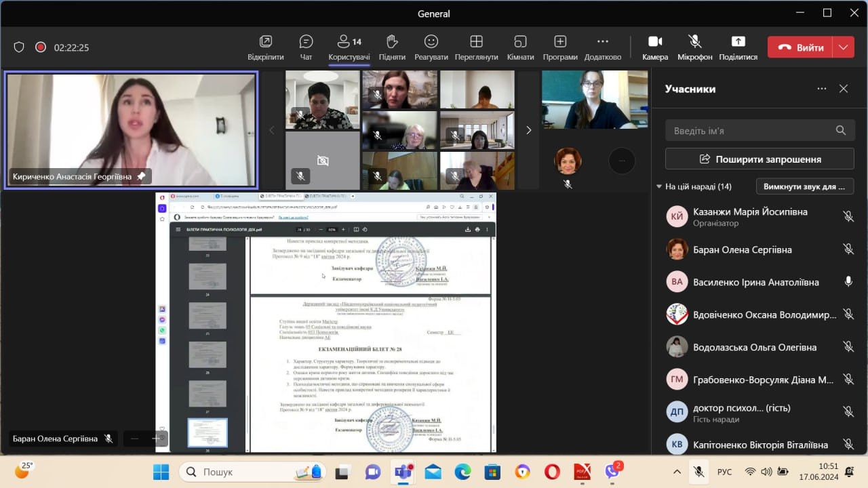Unpin Кириченко Анастасія Георгіївна using pin icon

pos(141,176)
